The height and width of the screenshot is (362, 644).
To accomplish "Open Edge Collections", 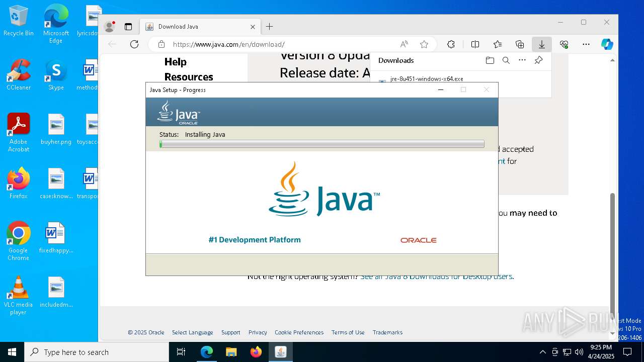I will [x=520, y=44].
